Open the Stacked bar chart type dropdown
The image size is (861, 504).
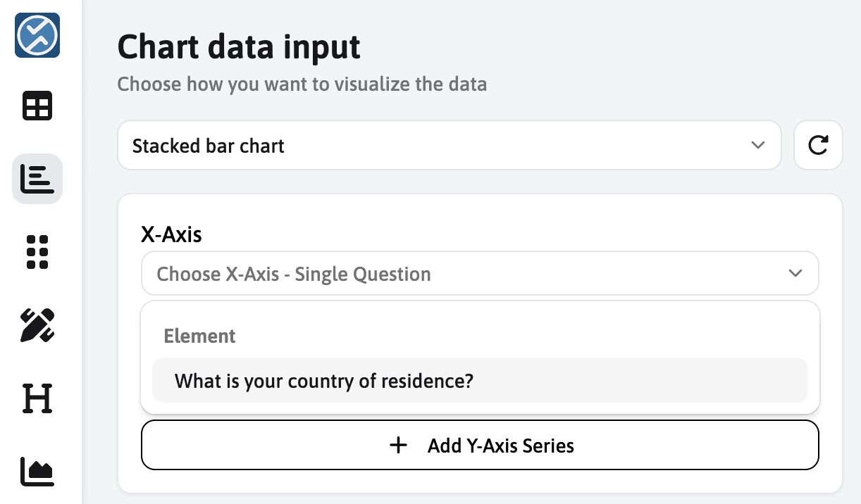(450, 145)
